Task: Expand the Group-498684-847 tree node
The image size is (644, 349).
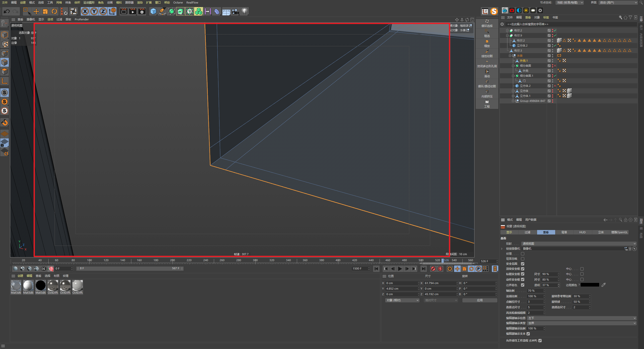Action: point(513,101)
